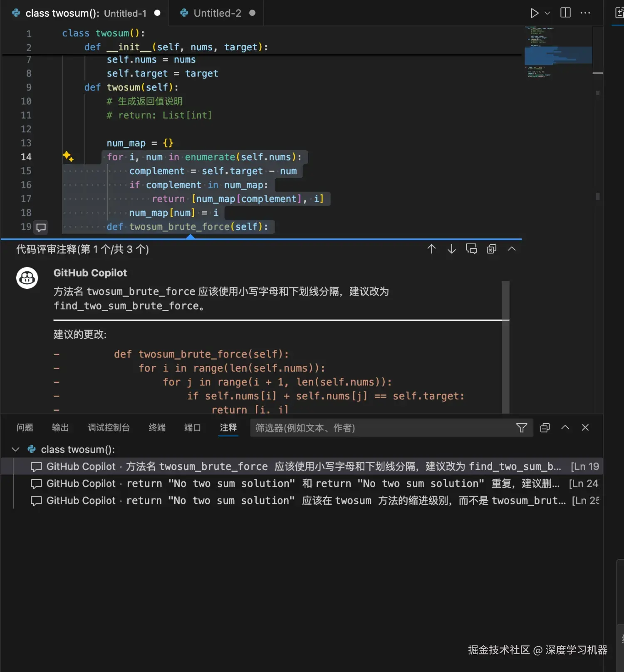Switch to the Untitled-2 tab
Screen dimensions: 624x672
[x=217, y=13]
